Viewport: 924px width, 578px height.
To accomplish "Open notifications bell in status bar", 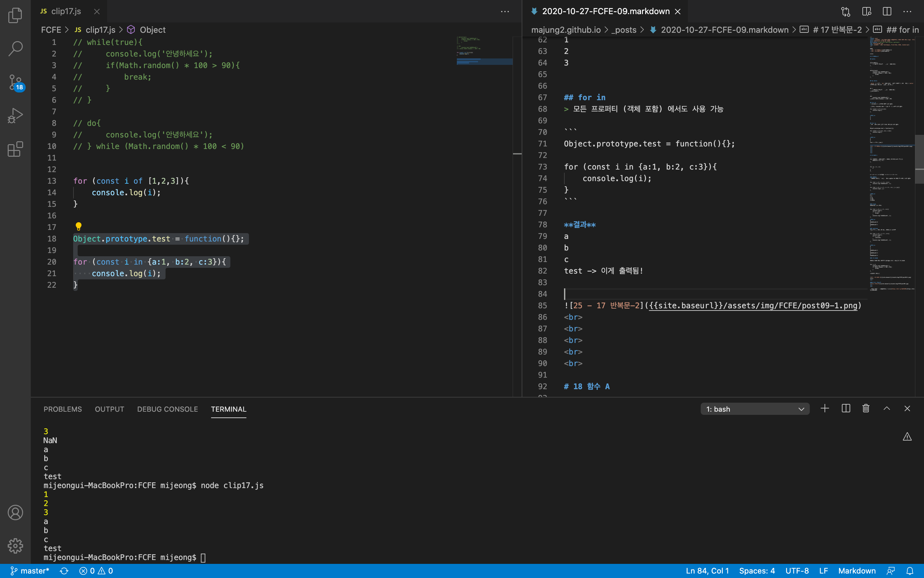I will click(910, 571).
